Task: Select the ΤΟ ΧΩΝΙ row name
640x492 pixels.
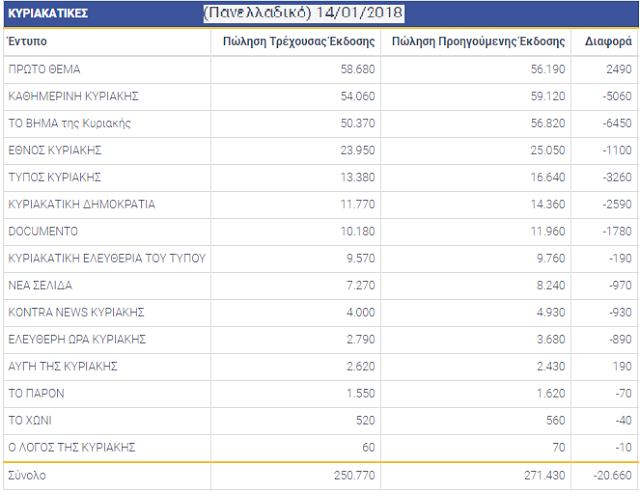Action: click(30, 420)
